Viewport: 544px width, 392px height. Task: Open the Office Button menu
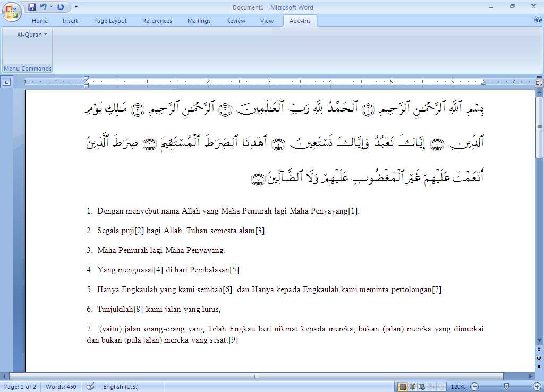(11, 11)
